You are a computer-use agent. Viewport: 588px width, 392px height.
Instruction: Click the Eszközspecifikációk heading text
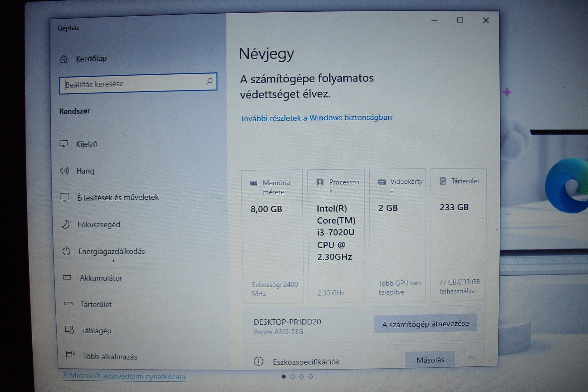point(306,361)
